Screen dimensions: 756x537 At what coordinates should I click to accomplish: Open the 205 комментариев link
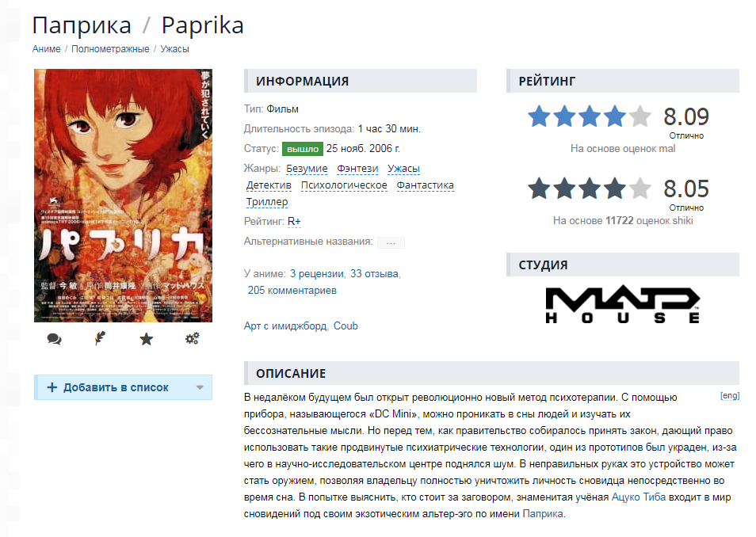pos(292,290)
